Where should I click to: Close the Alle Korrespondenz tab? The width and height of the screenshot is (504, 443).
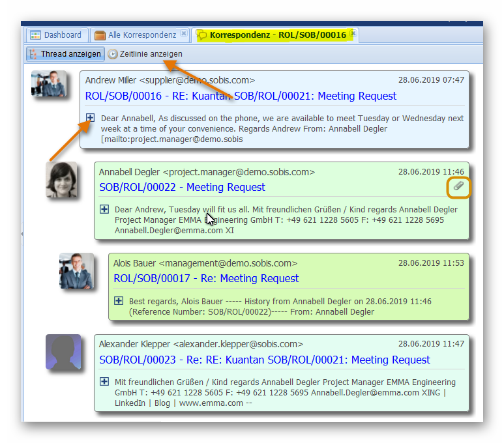coord(184,34)
